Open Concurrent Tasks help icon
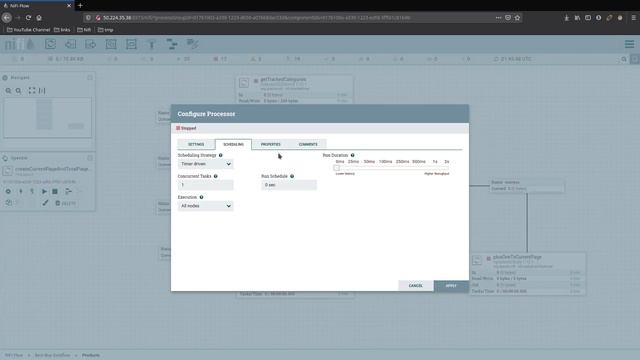640x360 pixels. pos(216,176)
